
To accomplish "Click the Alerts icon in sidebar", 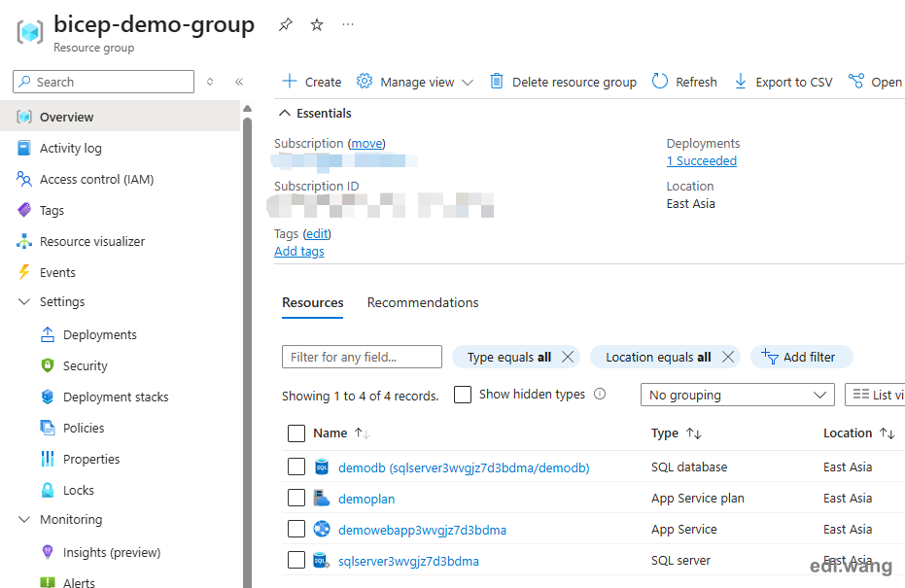I will 48,582.
